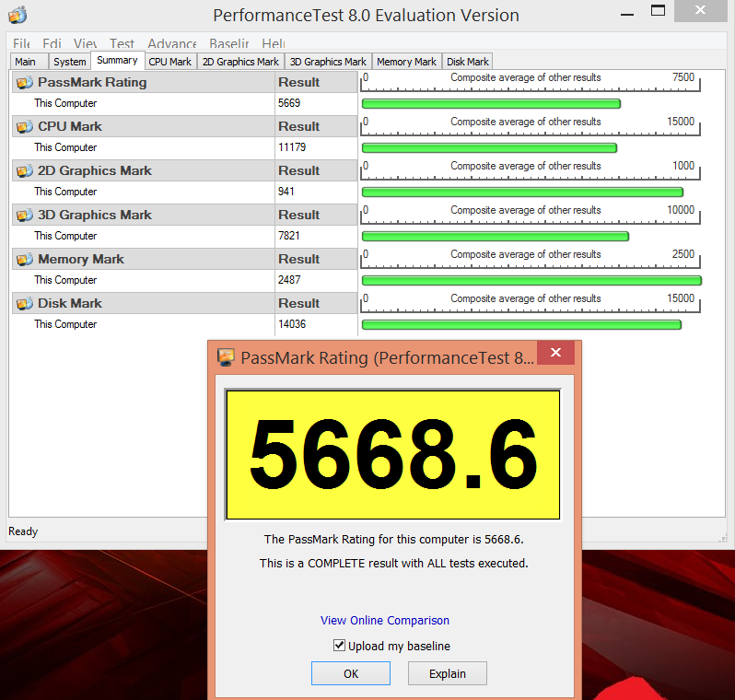The width and height of the screenshot is (735, 700).
Task: Open the Help menu
Action: click(x=274, y=43)
